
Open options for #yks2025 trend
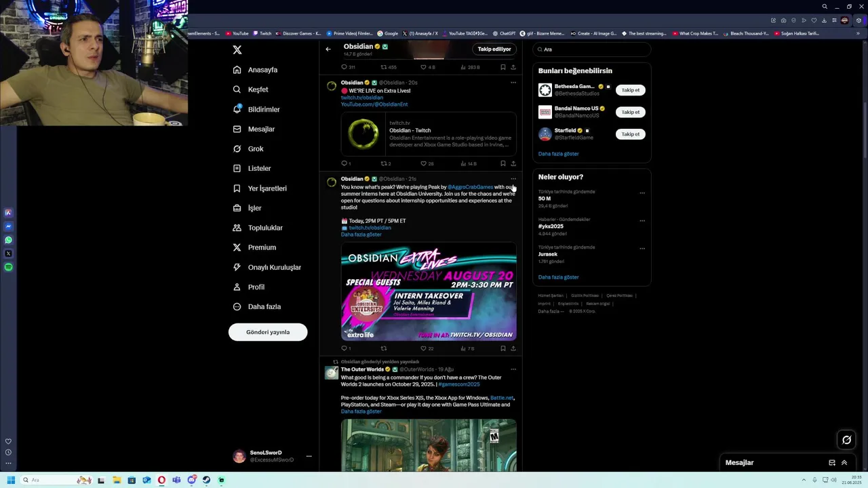[x=642, y=220]
